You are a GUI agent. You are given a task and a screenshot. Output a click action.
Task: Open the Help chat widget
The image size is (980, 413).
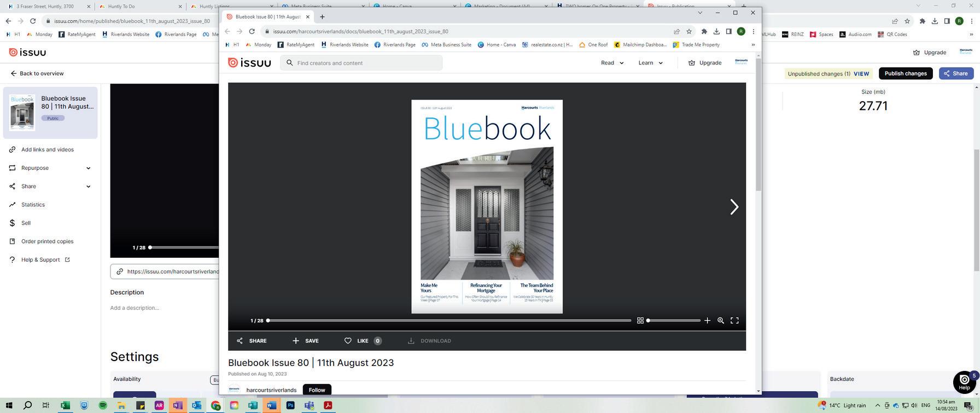pos(964,382)
